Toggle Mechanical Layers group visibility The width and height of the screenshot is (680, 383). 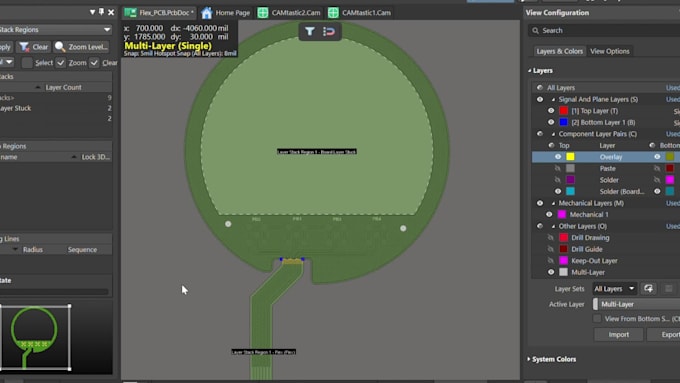click(x=539, y=203)
